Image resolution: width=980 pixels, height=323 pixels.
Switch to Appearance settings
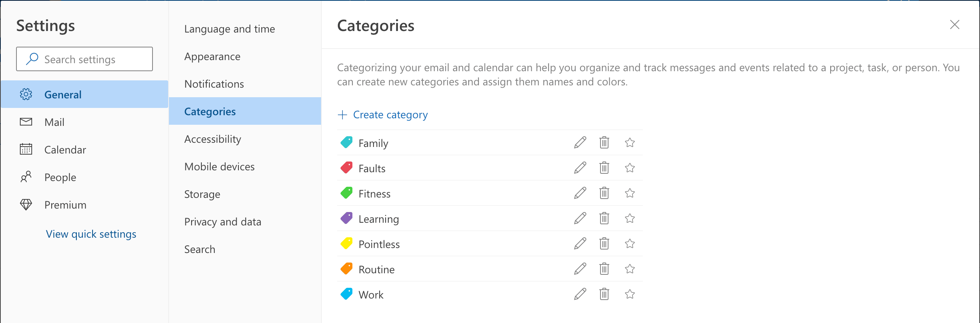pyautogui.click(x=212, y=56)
